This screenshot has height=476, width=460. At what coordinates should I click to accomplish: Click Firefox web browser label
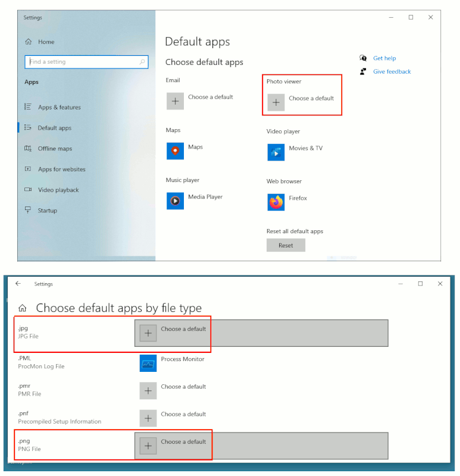pos(298,198)
